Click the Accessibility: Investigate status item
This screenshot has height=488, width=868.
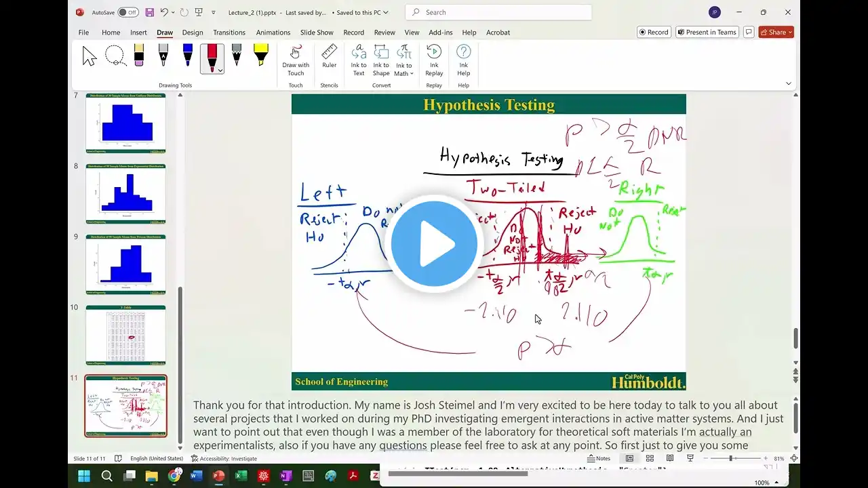pos(224,459)
